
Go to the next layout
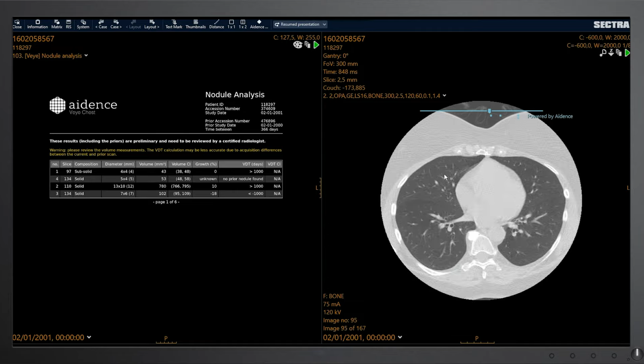[x=152, y=24]
